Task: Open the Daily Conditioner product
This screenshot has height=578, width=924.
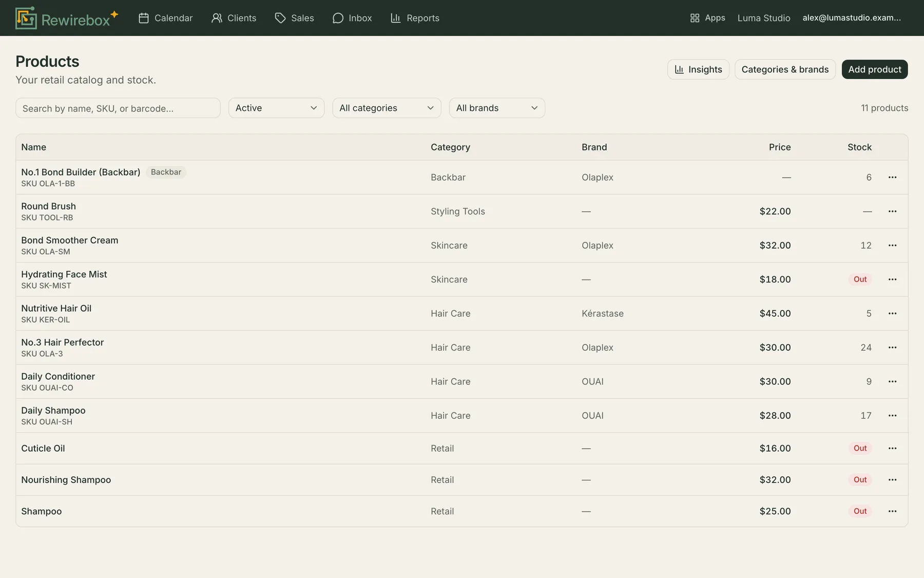Action: click(58, 376)
